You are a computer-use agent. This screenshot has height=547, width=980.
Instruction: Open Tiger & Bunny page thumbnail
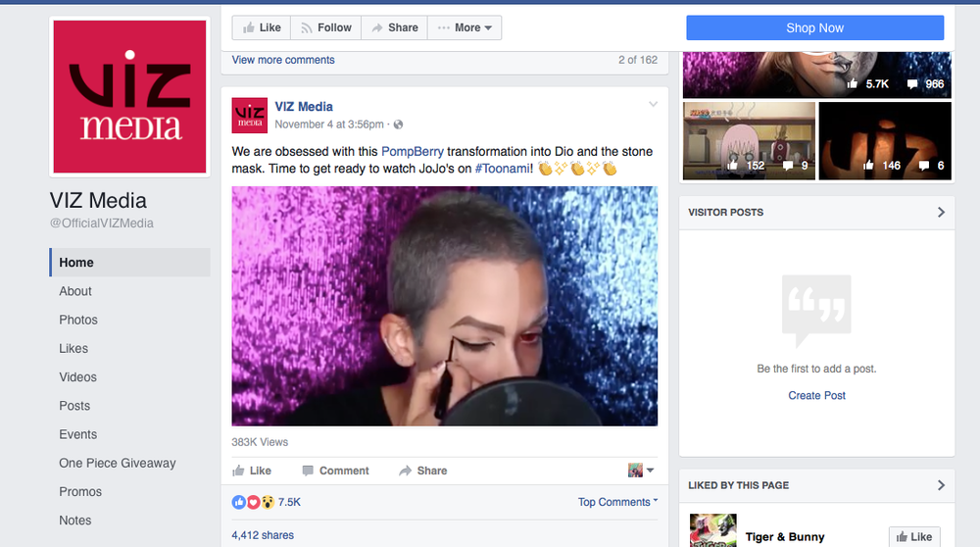pyautogui.click(x=713, y=530)
